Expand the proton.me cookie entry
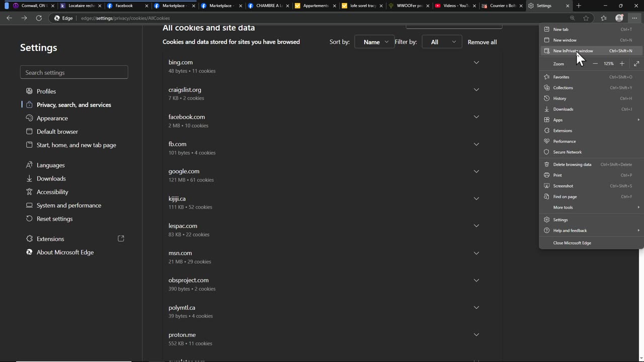 pyautogui.click(x=476, y=335)
